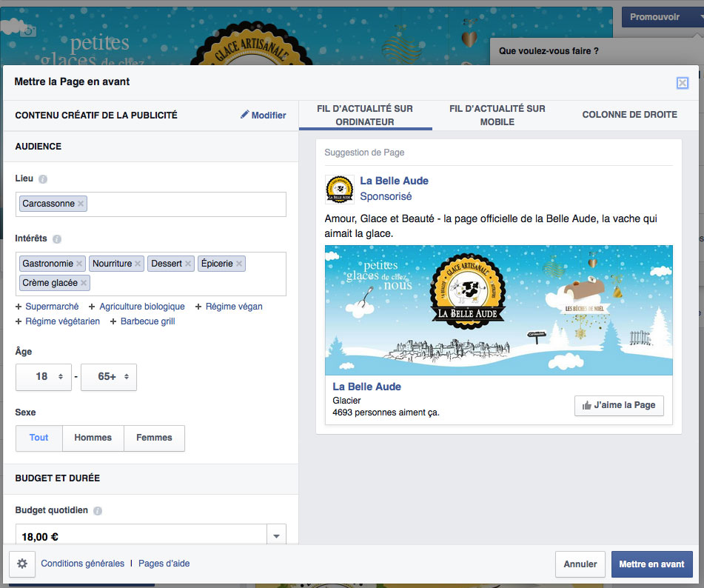The height and width of the screenshot is (588, 704).
Task: Show the Lieu info tooltip icon
Action: 43,179
